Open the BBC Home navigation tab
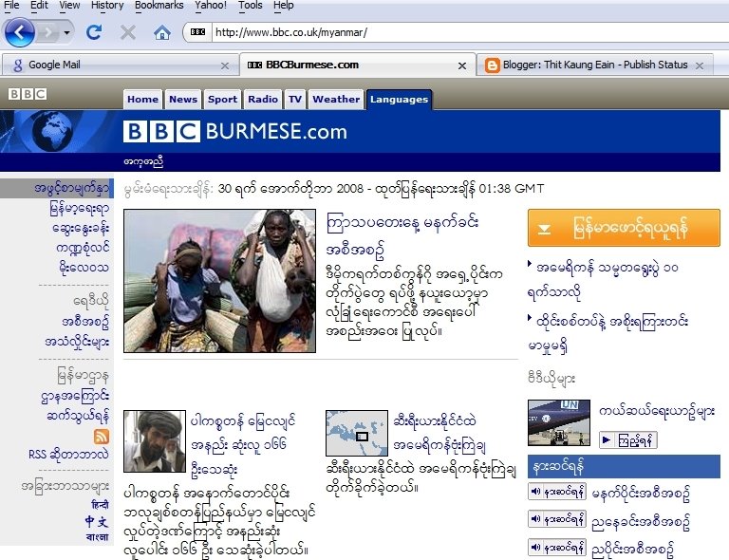The width and height of the screenshot is (729, 560). tap(142, 99)
